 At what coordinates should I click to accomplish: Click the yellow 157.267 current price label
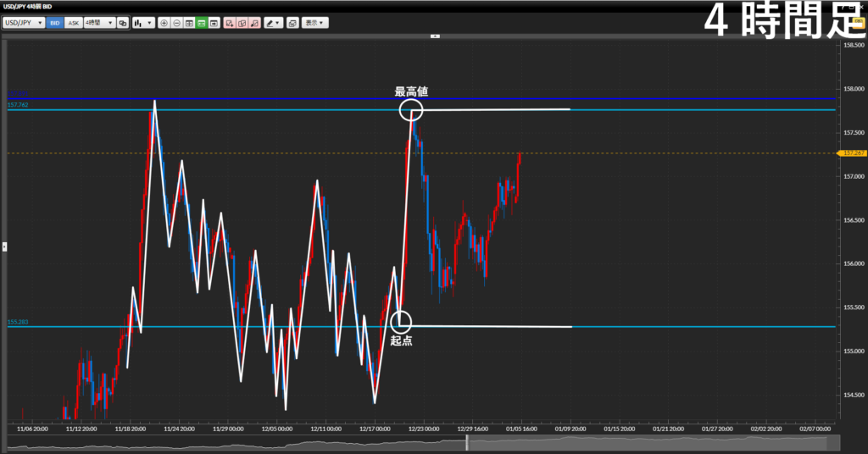pos(851,153)
